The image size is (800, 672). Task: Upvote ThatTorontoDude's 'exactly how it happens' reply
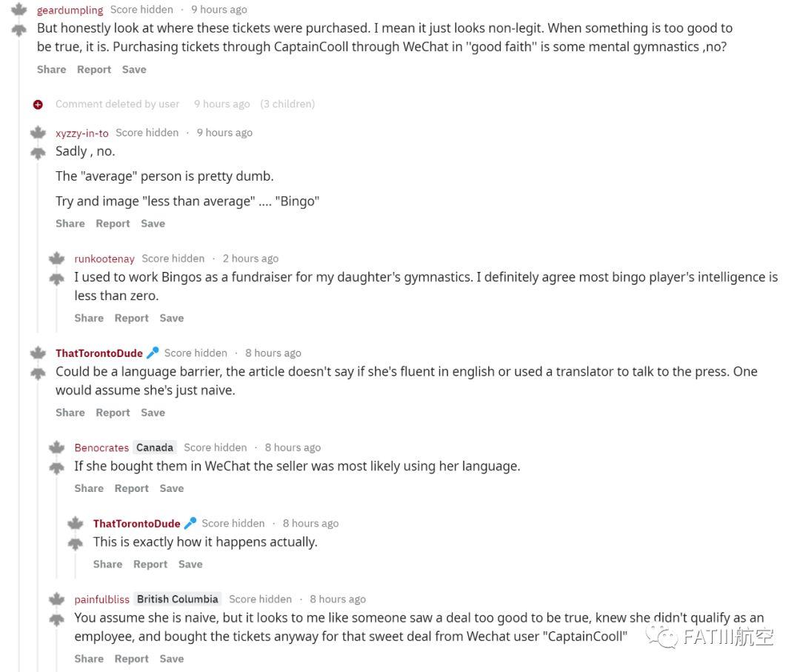pos(76,523)
